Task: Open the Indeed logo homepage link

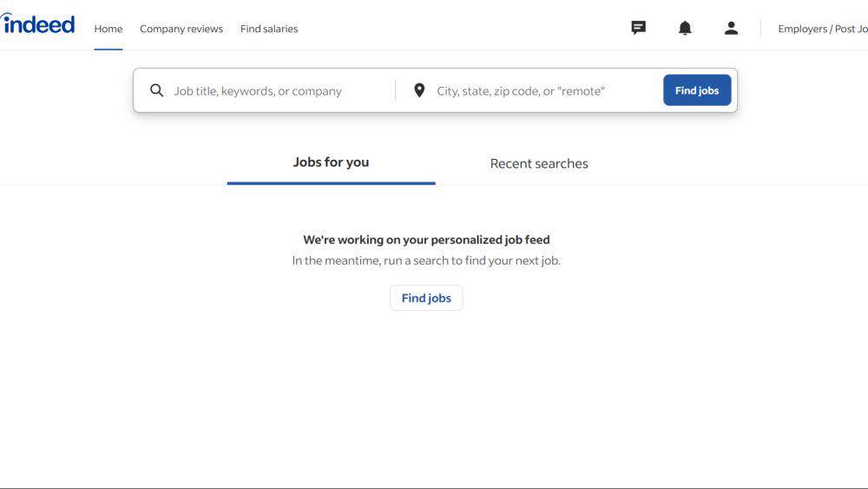Action: [x=37, y=23]
